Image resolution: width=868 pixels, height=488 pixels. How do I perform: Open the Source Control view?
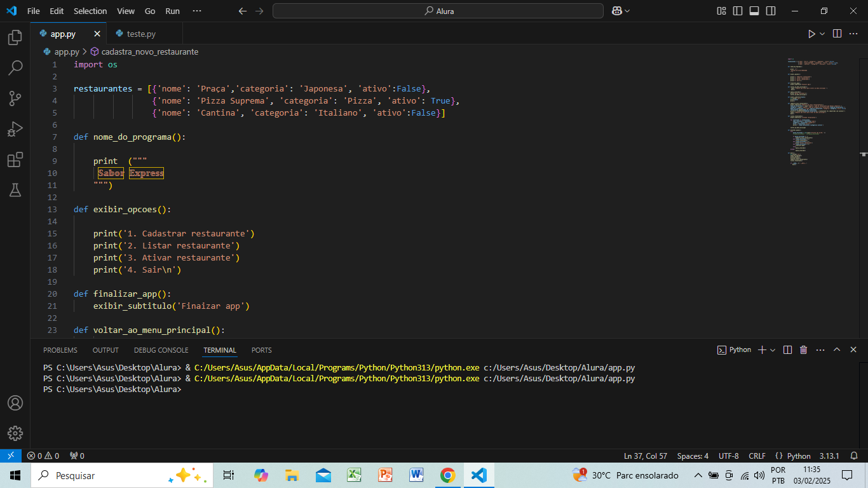(x=15, y=98)
